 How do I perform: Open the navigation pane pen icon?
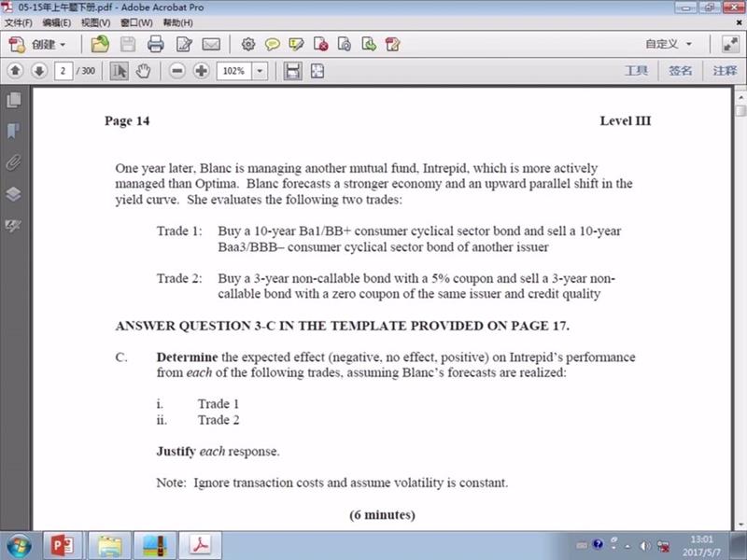point(13,225)
